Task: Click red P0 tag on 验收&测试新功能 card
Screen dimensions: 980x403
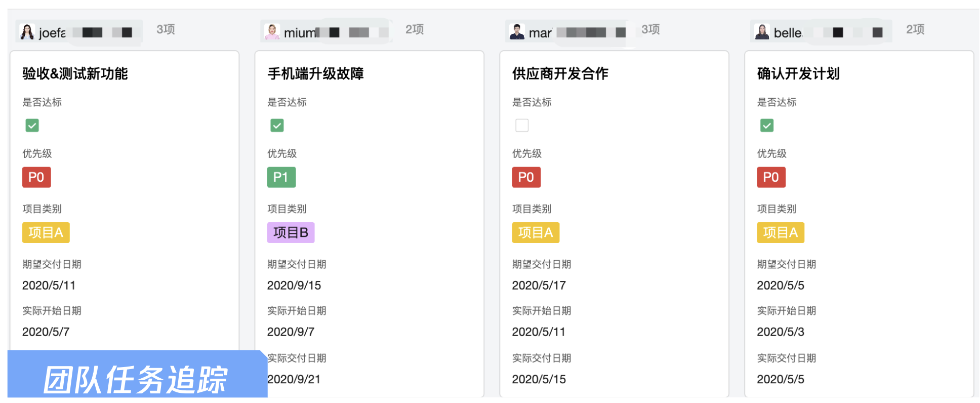Action: 36,177
